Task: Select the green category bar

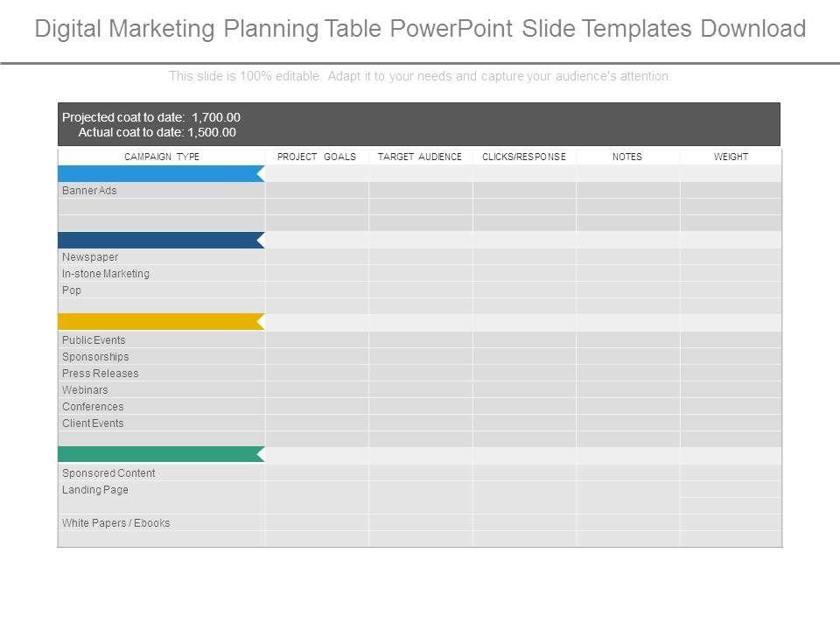Action: click(160, 454)
